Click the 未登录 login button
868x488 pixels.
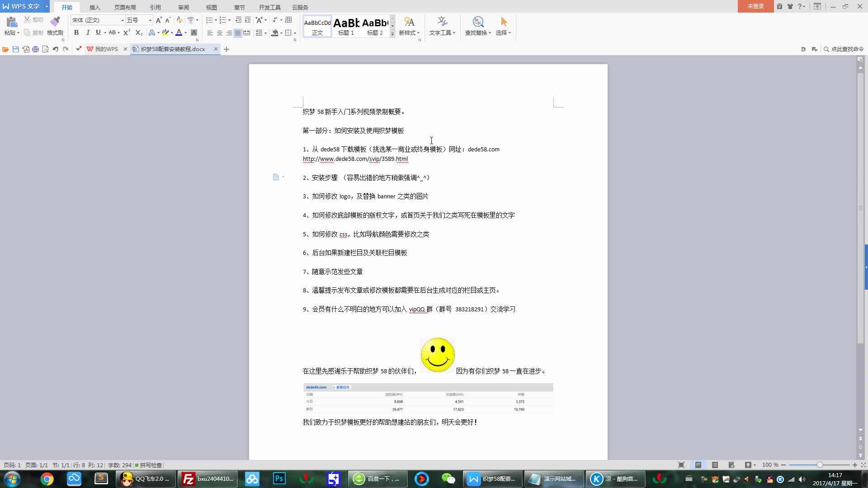[x=755, y=6]
